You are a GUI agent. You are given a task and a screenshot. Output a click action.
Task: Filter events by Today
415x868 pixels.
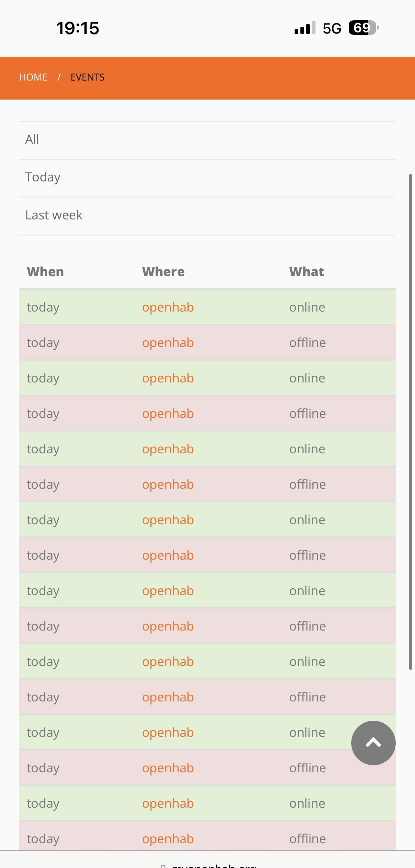click(x=42, y=177)
